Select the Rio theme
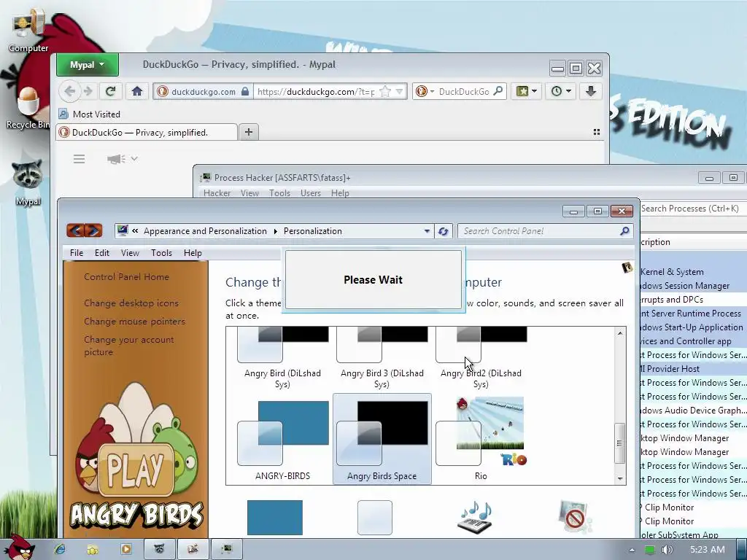Image resolution: width=747 pixels, height=560 pixels. [x=481, y=440]
